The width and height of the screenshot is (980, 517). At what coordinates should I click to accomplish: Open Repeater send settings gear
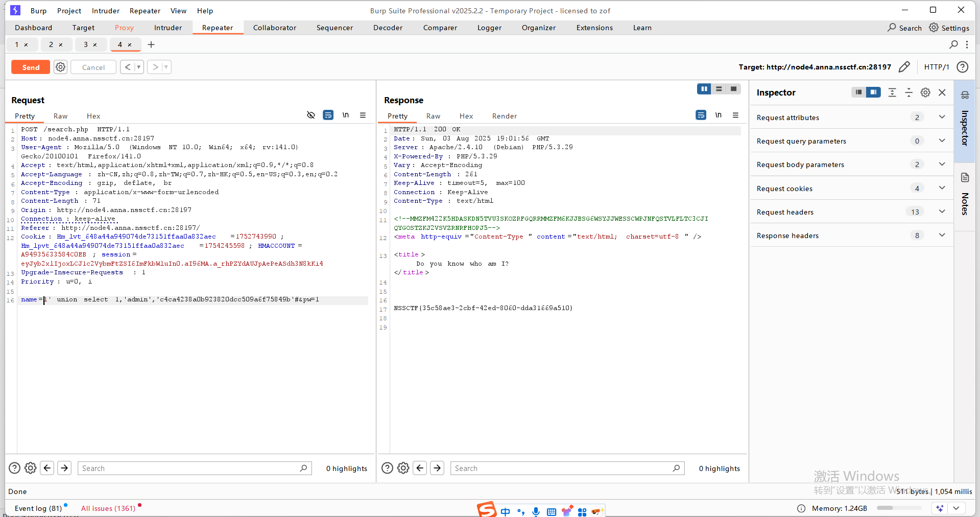[x=60, y=67]
